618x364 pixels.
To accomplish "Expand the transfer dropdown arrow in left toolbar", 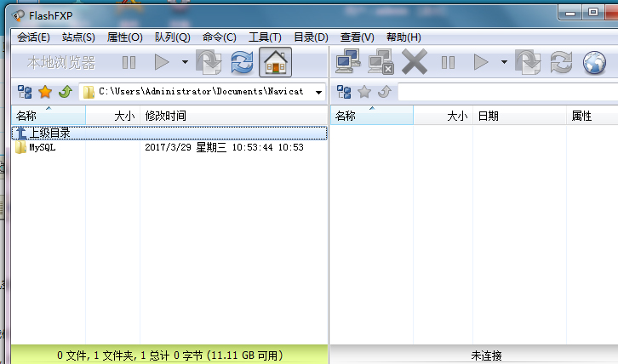I will tap(185, 62).
